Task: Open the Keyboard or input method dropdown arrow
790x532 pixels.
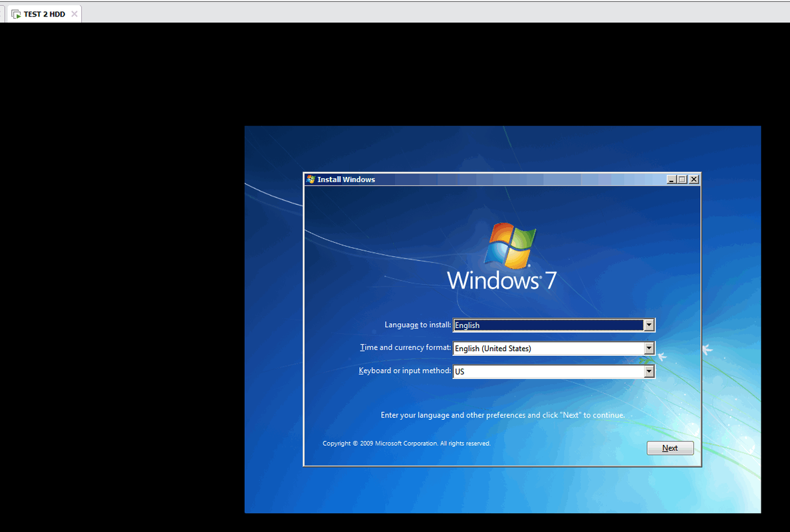Action: 649,371
